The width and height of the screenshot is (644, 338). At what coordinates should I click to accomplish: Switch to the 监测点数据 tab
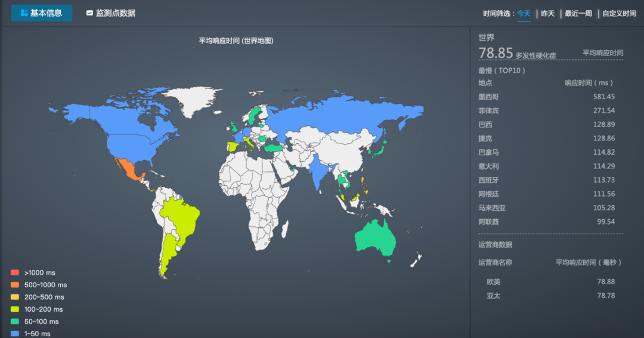point(111,13)
